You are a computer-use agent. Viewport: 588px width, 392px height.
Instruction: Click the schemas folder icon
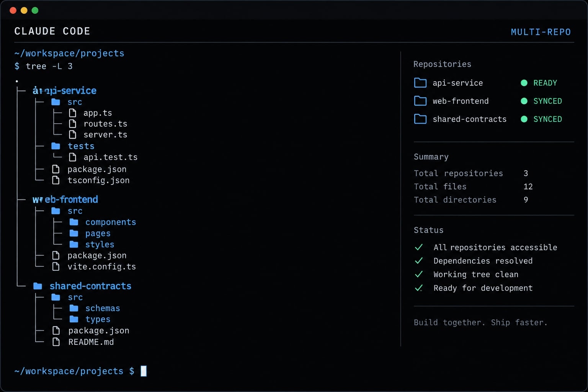tap(74, 308)
